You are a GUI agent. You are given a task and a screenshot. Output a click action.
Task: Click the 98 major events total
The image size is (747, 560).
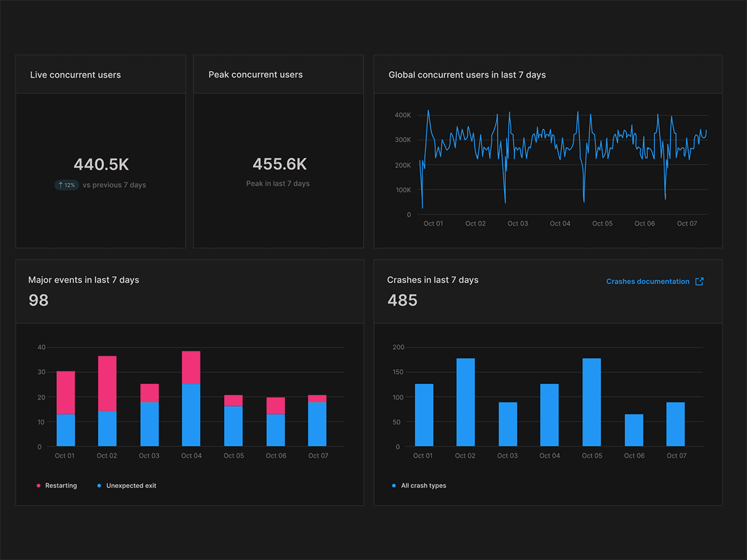tap(39, 300)
